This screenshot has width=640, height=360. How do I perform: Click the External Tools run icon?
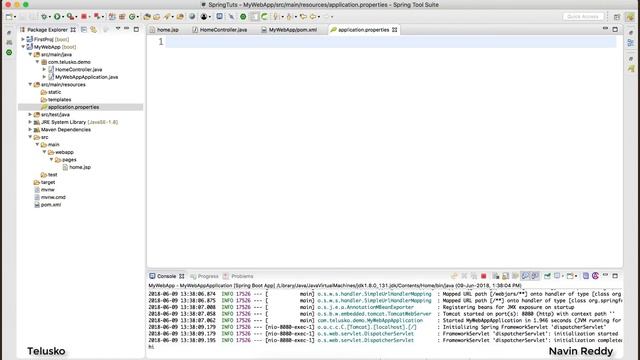70,17
